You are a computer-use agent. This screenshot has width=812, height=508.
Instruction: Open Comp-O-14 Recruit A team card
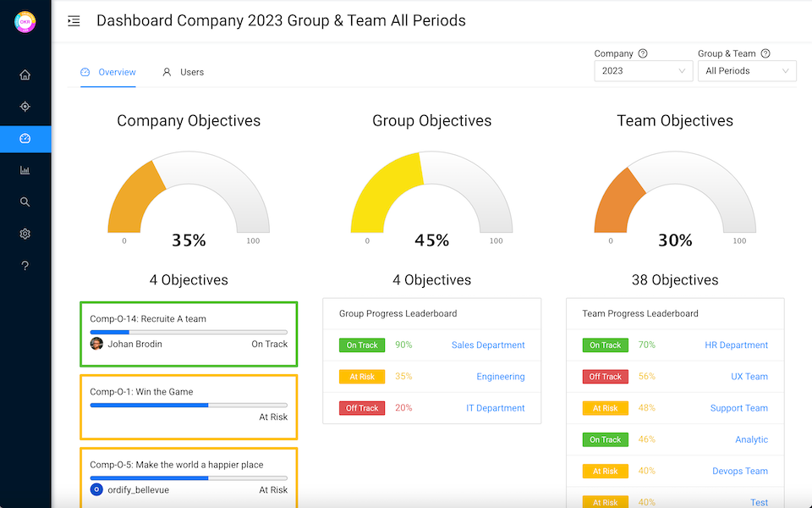point(189,319)
